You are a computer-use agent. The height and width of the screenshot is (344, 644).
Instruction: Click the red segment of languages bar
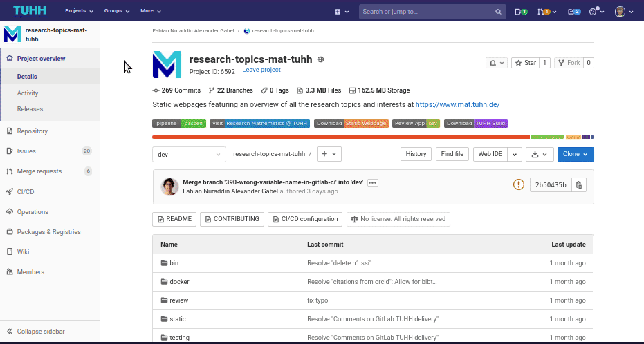point(341,137)
